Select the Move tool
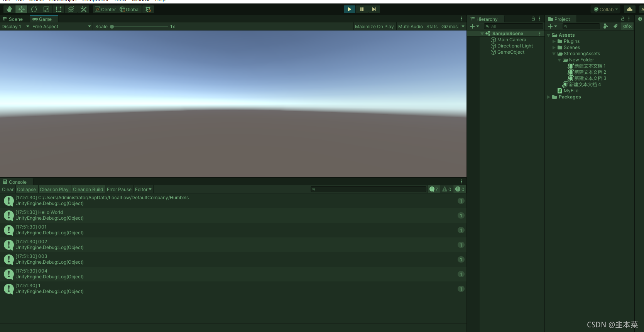The height and width of the screenshot is (332, 644). click(x=22, y=9)
